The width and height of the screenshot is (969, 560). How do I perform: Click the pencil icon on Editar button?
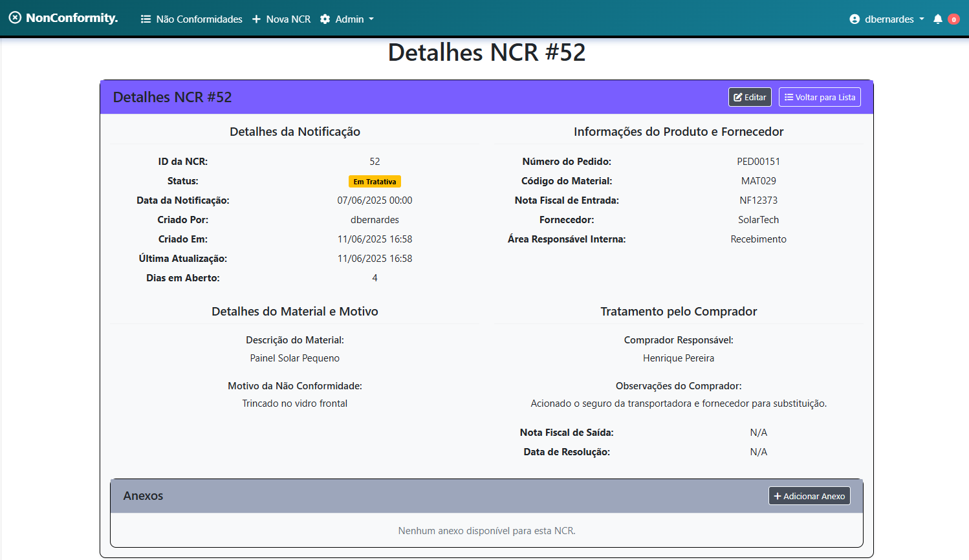737,98
